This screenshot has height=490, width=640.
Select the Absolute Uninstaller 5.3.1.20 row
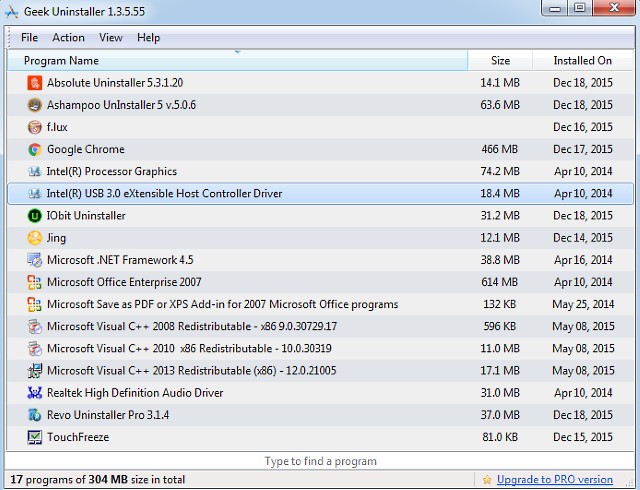(x=320, y=83)
